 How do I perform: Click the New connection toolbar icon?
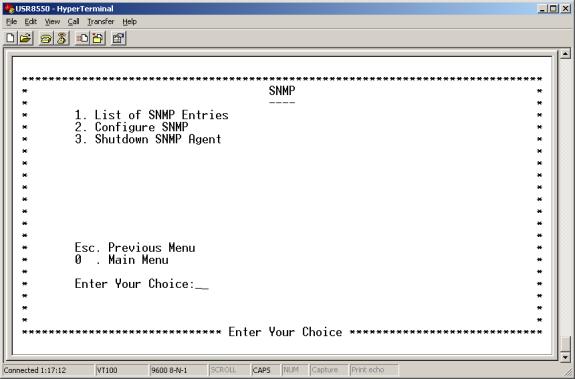tap(11, 38)
